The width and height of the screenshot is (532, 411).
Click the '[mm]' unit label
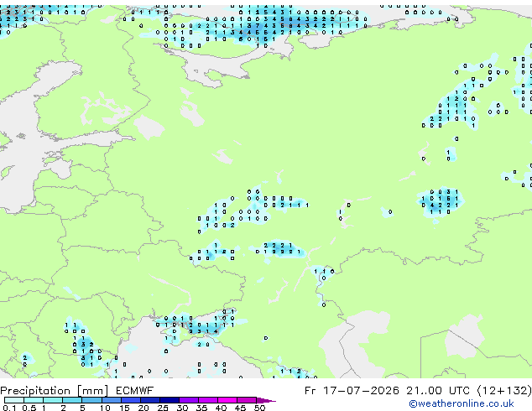93,391
